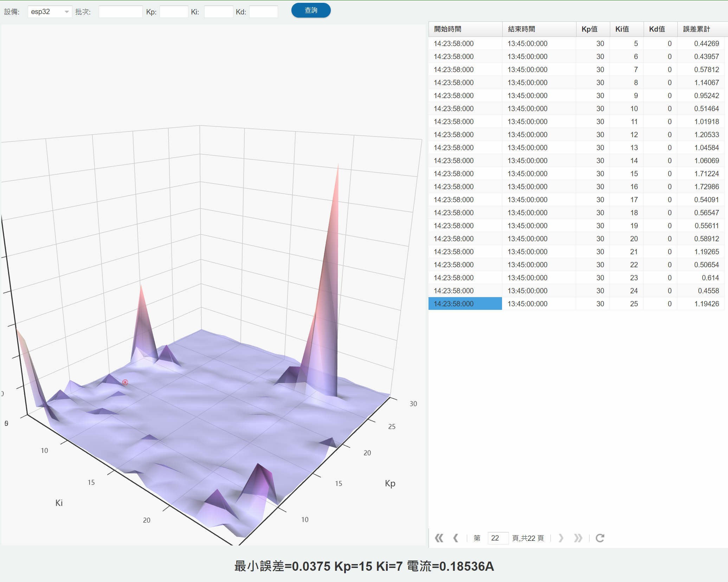The height and width of the screenshot is (582, 728).
Task: Click the next page arrow
Action: 561,538
